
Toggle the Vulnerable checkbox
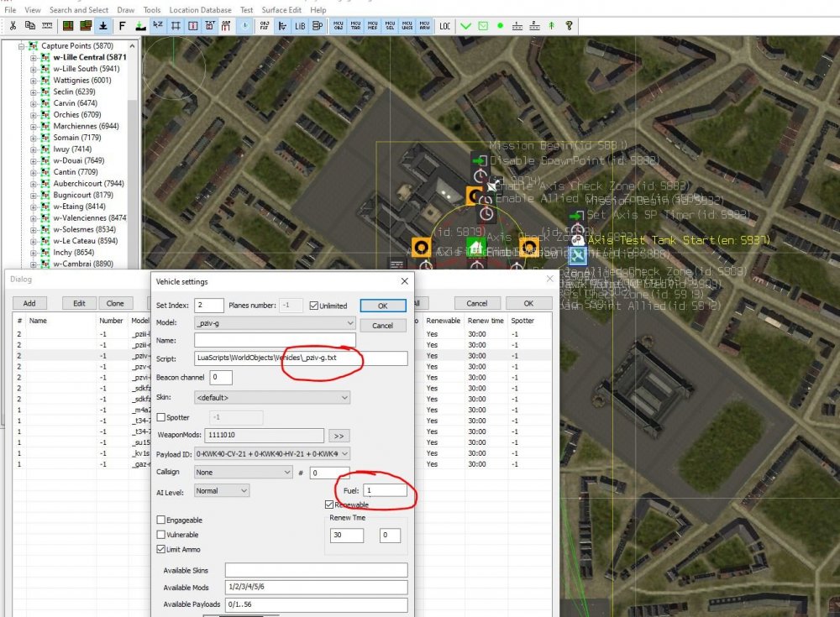pos(161,535)
